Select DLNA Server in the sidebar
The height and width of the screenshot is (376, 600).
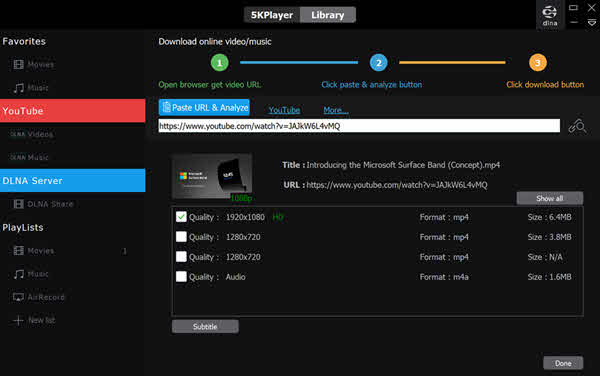click(73, 181)
